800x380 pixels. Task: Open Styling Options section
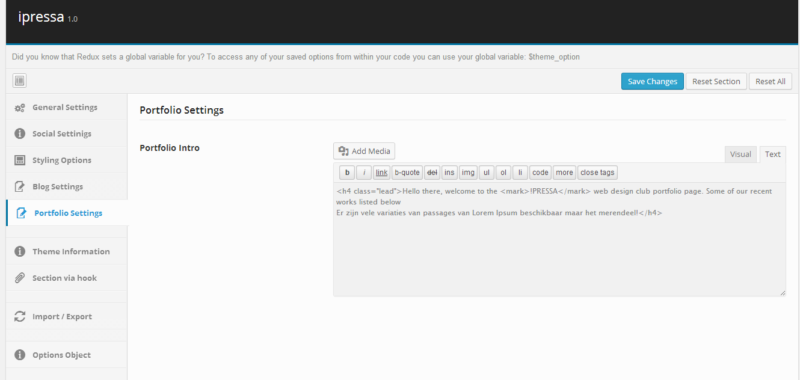coord(67,160)
